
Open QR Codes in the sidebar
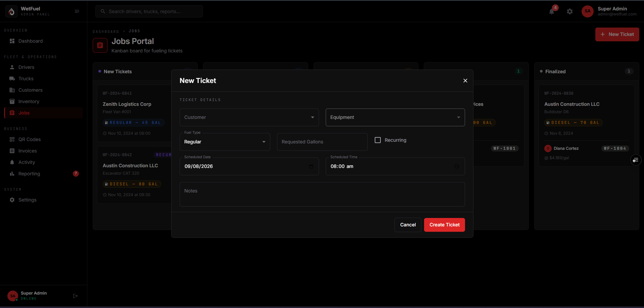coord(44,139)
